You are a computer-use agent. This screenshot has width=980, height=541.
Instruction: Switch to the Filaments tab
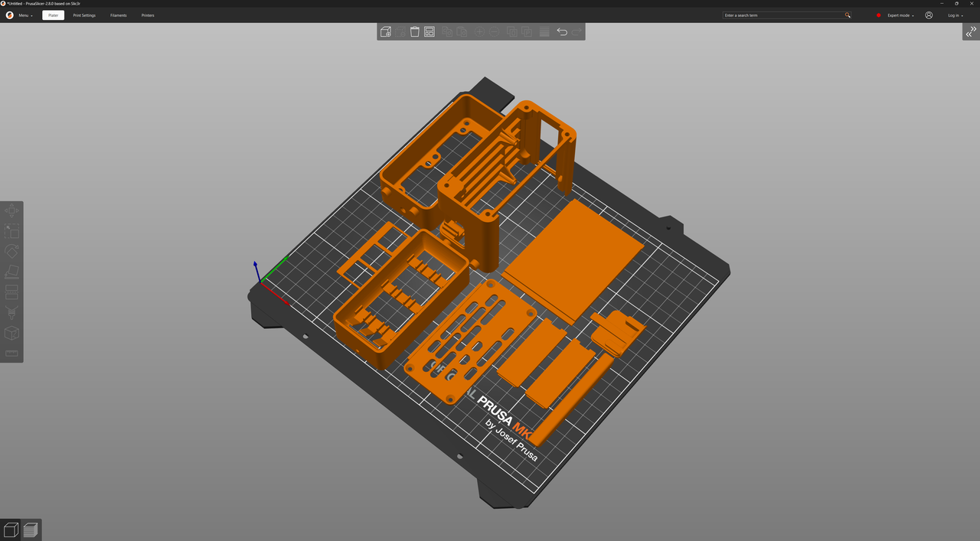(x=119, y=15)
